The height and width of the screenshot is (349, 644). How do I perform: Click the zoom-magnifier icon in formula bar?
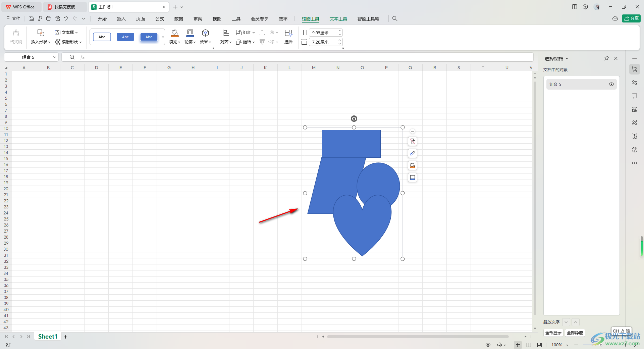click(x=72, y=57)
